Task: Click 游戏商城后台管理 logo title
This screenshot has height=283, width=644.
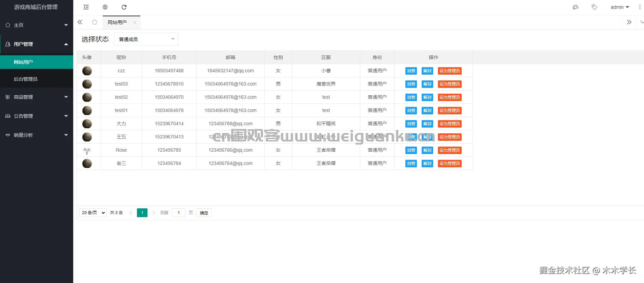Action: click(36, 7)
